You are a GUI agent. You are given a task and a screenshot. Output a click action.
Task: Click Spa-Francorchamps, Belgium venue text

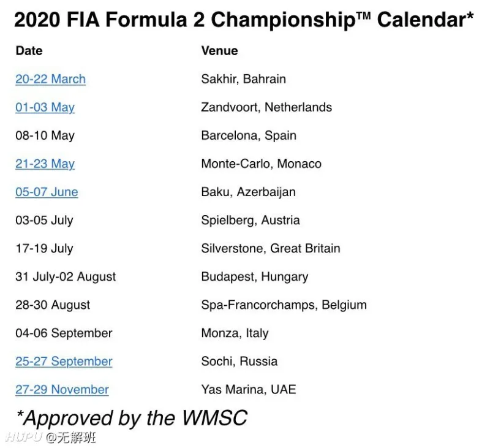(284, 305)
